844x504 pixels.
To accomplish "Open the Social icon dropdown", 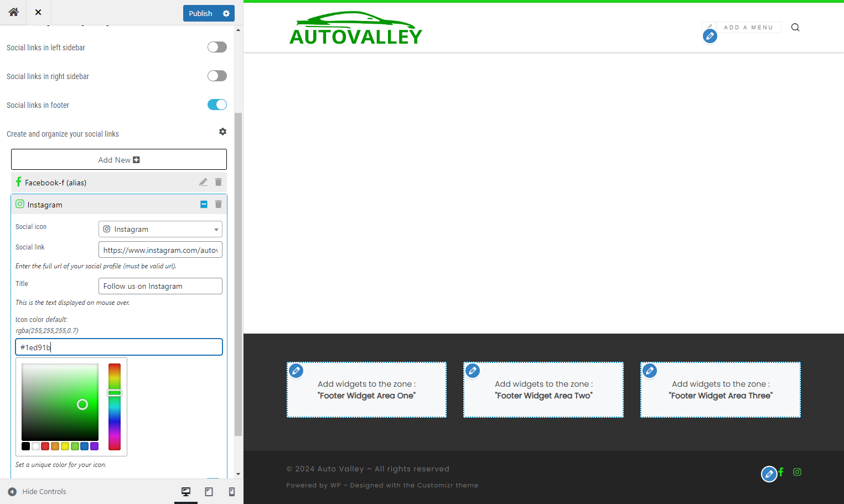I will coord(160,229).
